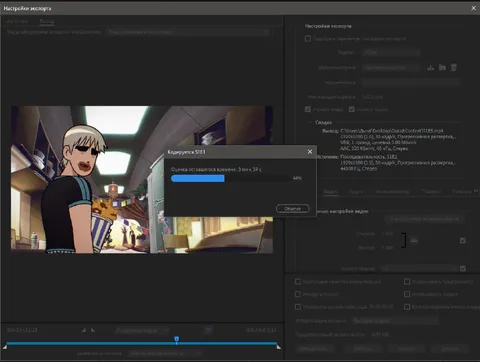Open the preset dropdown

click(391, 67)
